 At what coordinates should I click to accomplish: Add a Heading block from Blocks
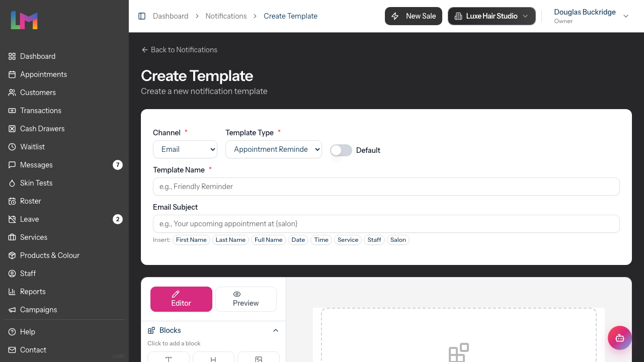point(213,357)
